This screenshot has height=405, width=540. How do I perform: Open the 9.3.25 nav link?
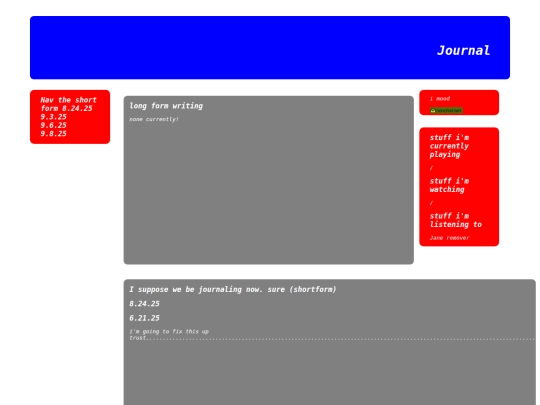click(53, 117)
